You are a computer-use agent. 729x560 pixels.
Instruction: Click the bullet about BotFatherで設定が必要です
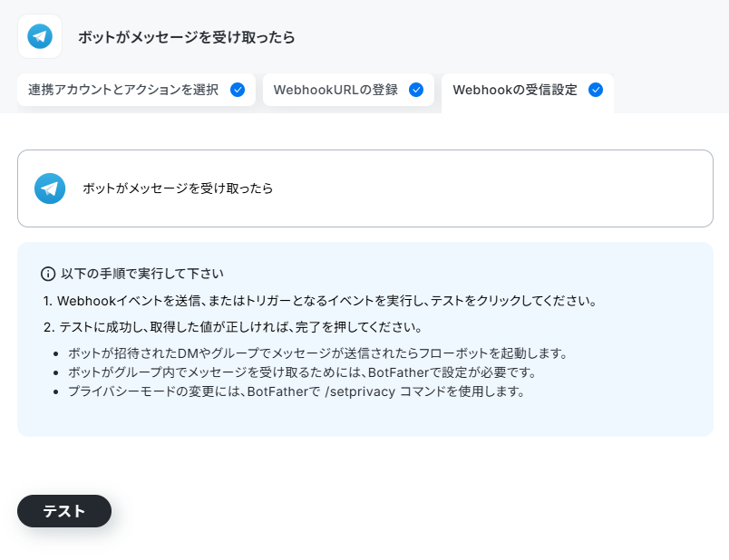(303, 372)
